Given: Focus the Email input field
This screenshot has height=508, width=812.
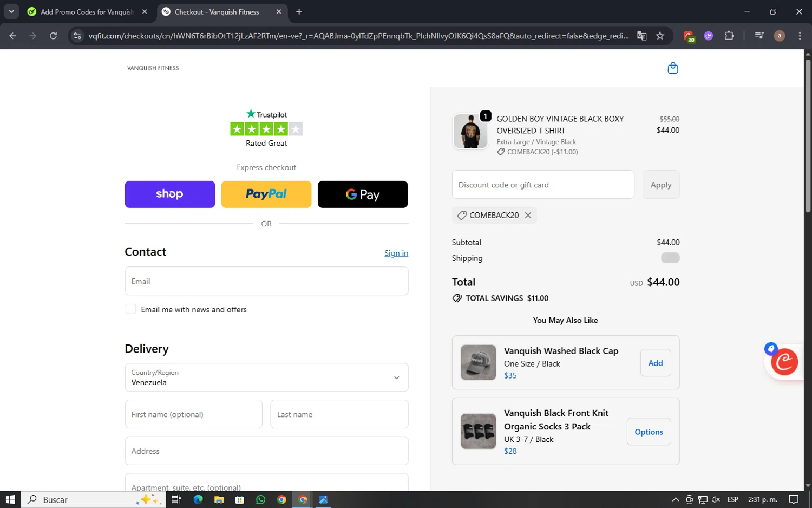Looking at the screenshot, I should (x=266, y=281).
